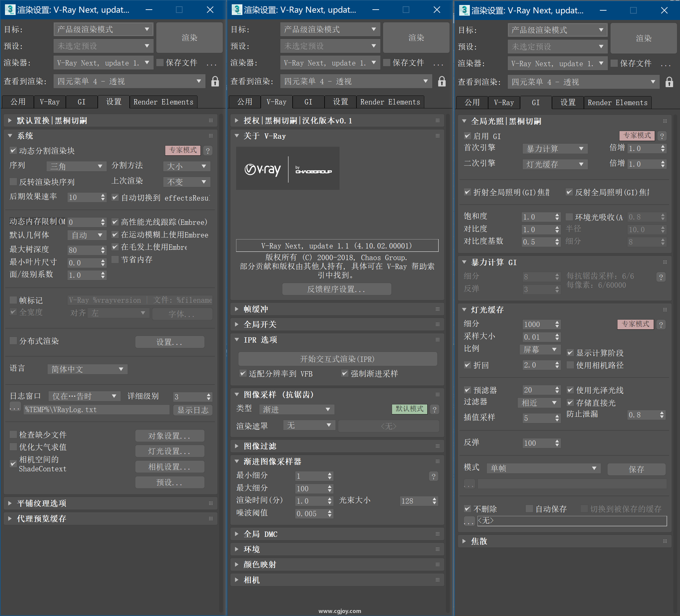680x616 pixels.
Task: Click the '...' browse button beside %TEMP%\VRayLog.txt
Action: (15, 407)
